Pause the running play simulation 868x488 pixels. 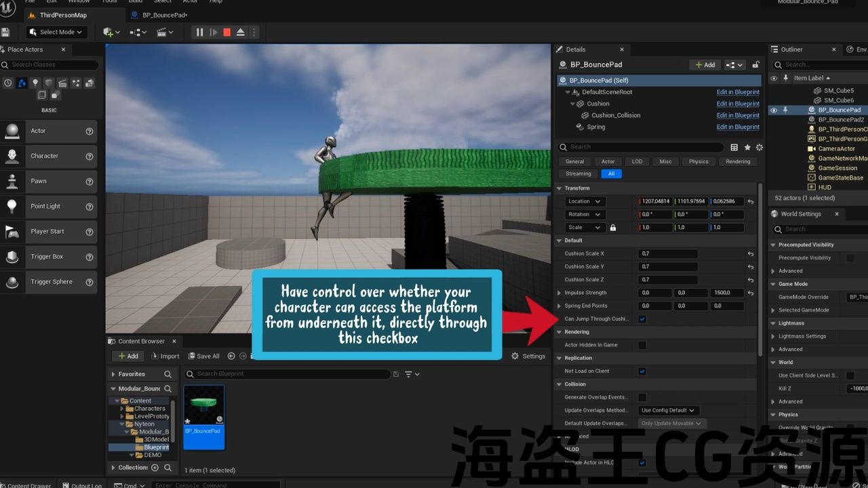coord(199,32)
